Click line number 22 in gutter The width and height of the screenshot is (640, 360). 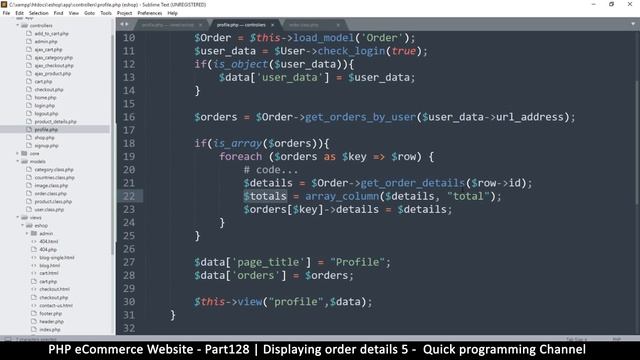(129, 196)
